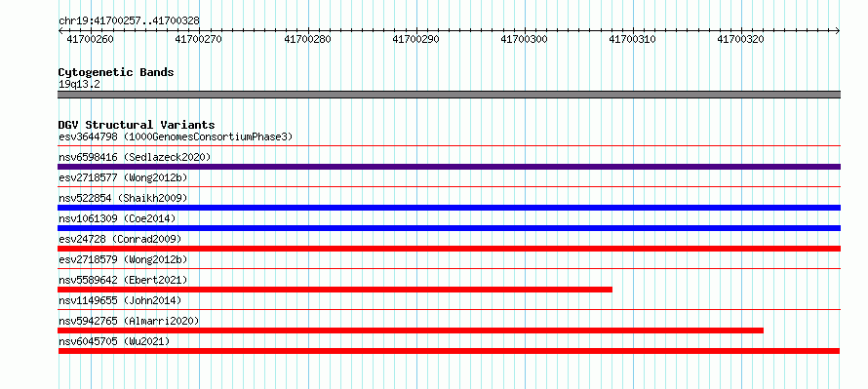Image resolution: width=868 pixels, height=389 pixels.
Task: Open nsv1061309 (Coe2014) label
Action: click(x=117, y=218)
